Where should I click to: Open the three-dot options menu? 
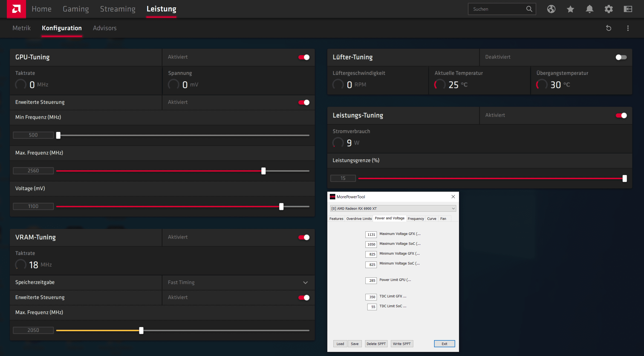[x=628, y=28]
